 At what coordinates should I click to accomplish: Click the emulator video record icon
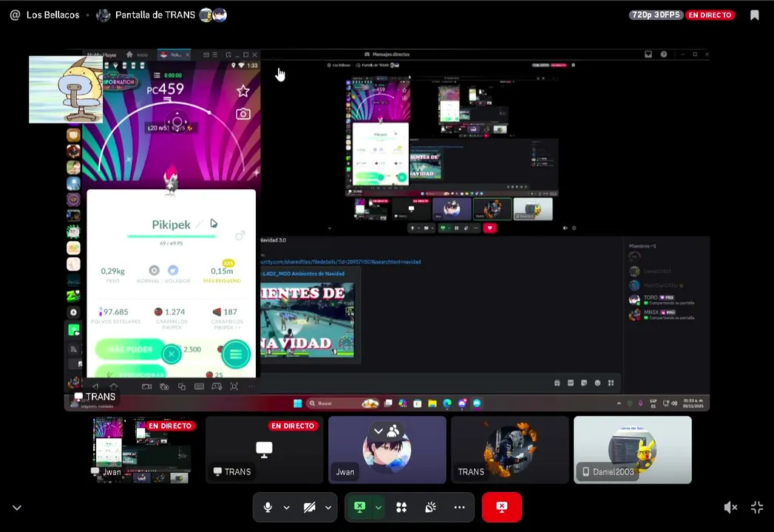coord(146,386)
